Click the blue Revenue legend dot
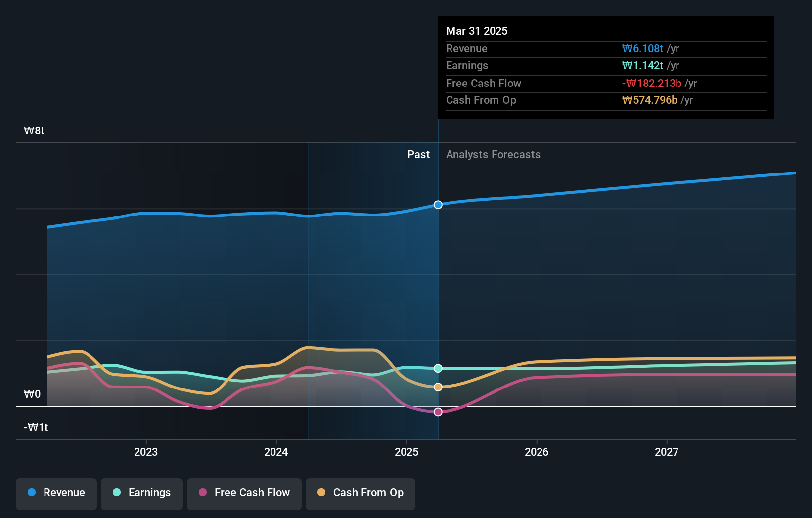Screen dimensions: 812x518 coord(33,493)
